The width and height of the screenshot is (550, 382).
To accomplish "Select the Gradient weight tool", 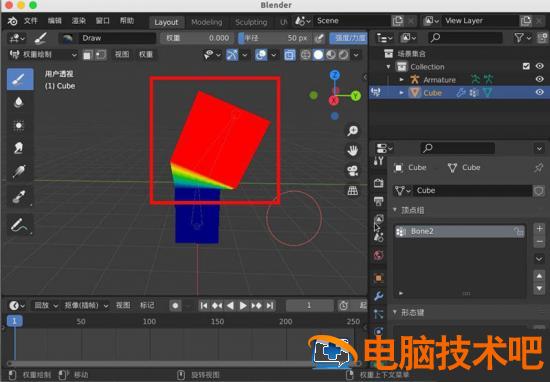I will 19,171.
